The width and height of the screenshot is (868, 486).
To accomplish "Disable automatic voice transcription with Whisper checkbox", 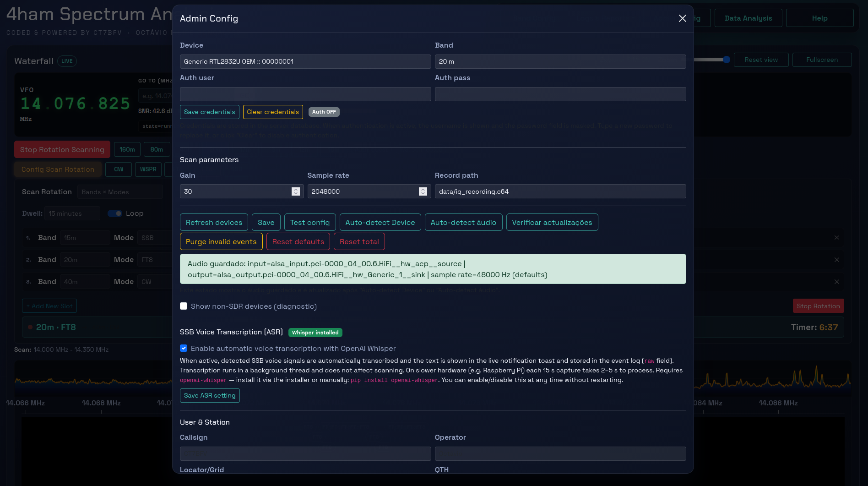I will tap(184, 348).
